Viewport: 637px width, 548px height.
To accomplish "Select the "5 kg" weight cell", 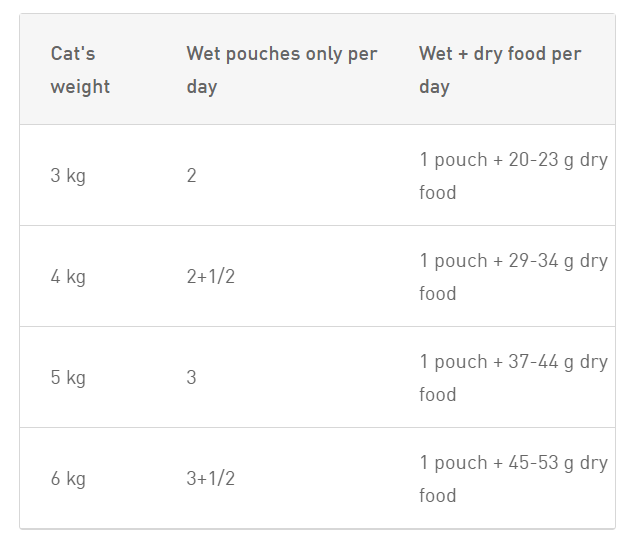I will (68, 377).
